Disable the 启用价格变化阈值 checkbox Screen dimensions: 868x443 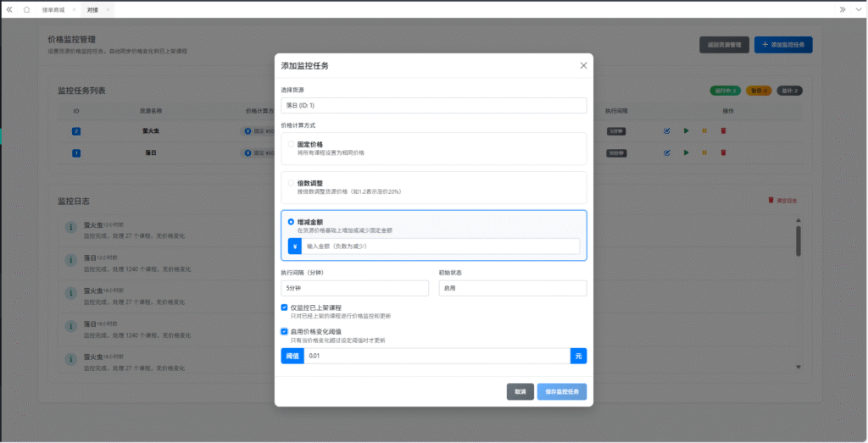(285, 331)
